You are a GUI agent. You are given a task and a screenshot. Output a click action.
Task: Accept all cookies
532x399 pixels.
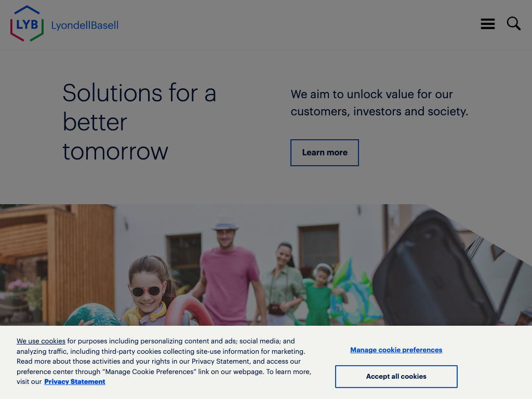396,377
